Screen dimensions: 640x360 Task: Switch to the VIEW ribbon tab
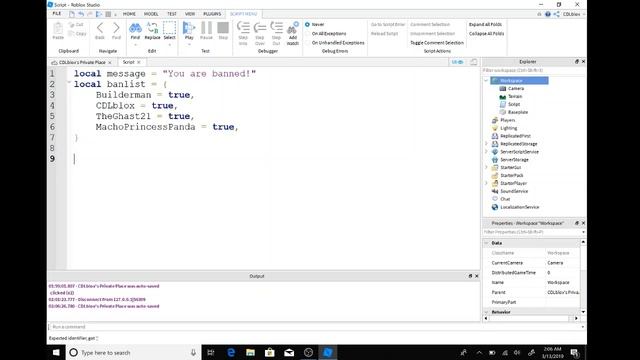pos(190,14)
